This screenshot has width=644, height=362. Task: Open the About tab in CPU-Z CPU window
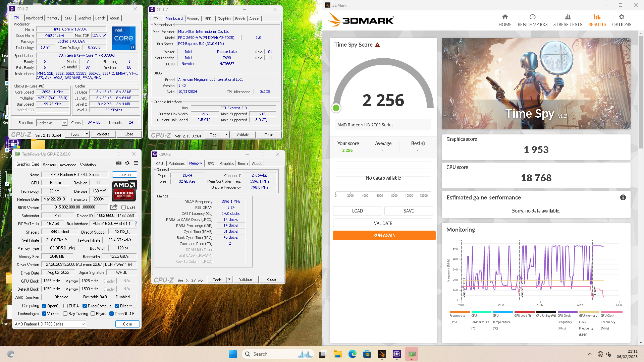tap(114, 18)
